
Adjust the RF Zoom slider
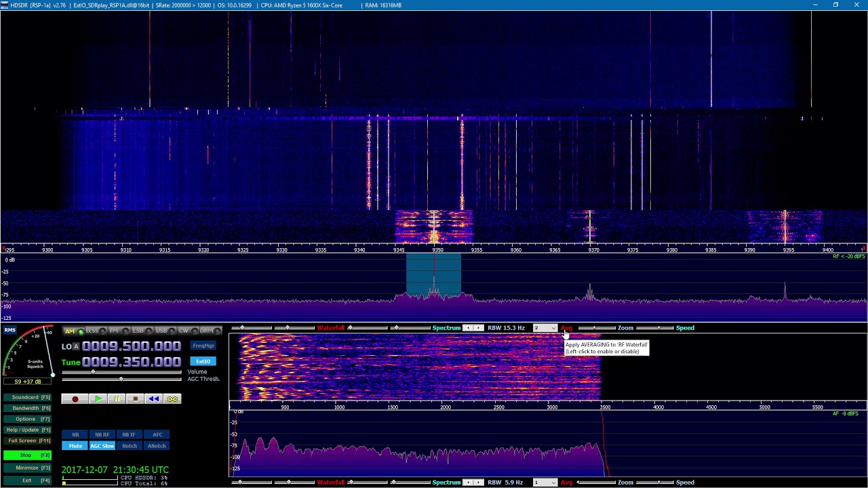coord(595,328)
